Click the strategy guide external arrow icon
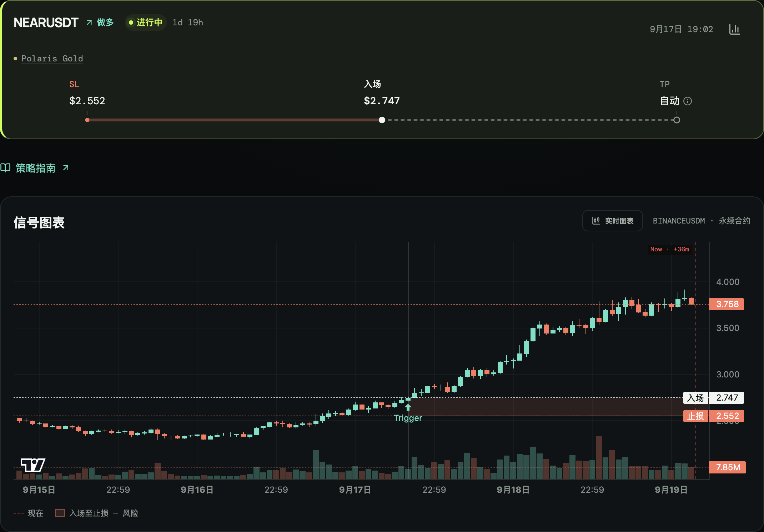The width and height of the screenshot is (764, 532). pos(66,168)
